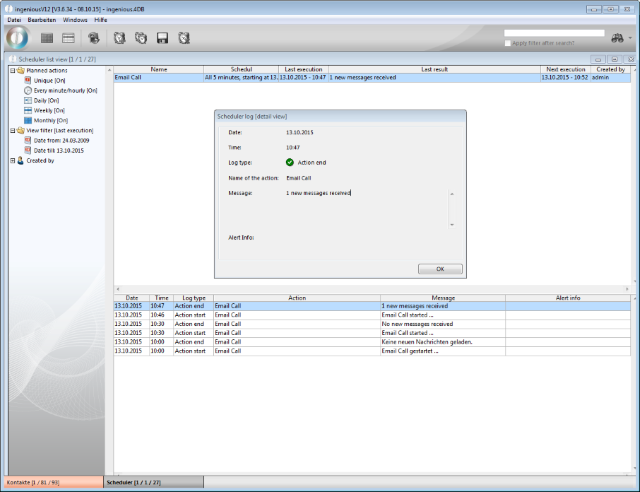Collapse the View filter tree node
640x492 pixels.
click(x=11, y=130)
